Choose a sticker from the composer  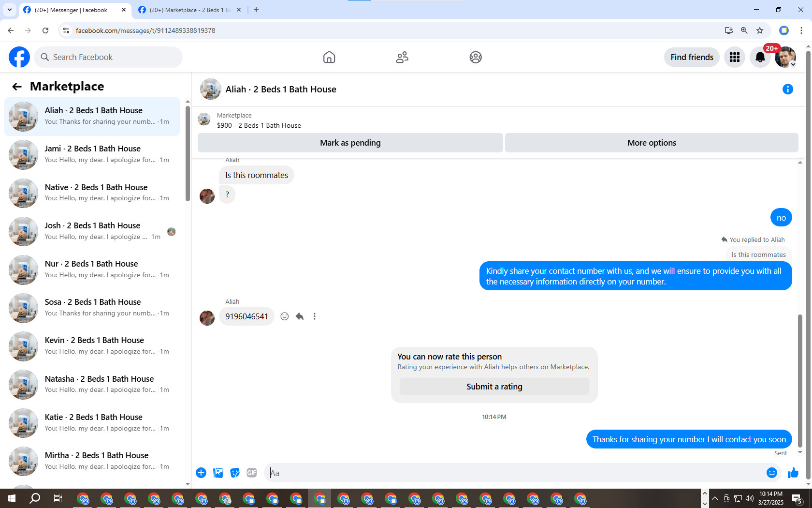[235, 473]
